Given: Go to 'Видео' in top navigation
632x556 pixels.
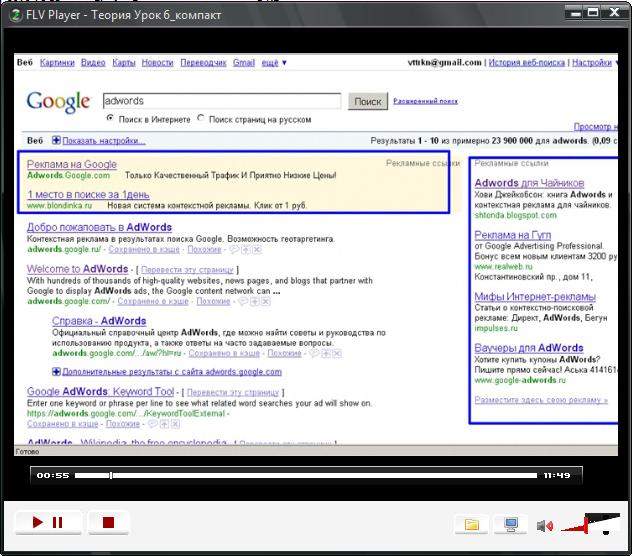Looking at the screenshot, I should point(93,63).
